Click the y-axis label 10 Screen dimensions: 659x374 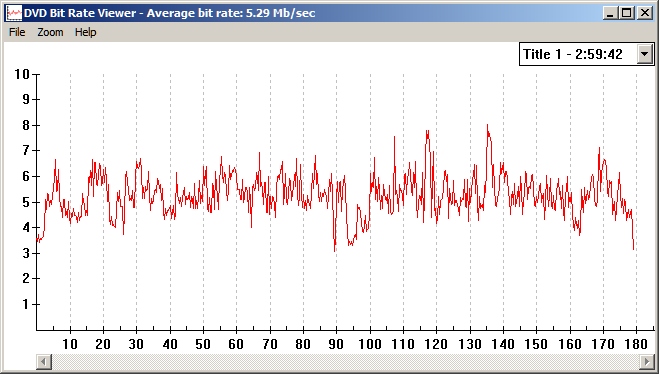[x=22, y=74]
